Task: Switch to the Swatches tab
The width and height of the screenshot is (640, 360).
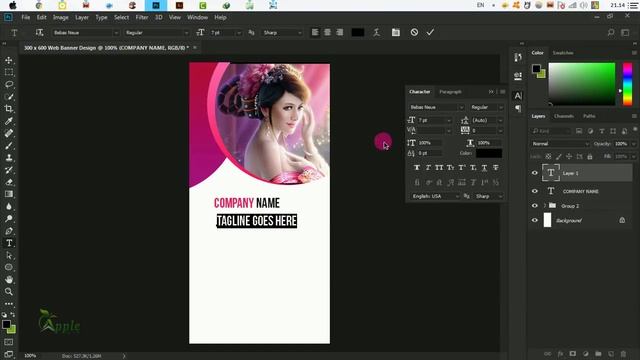Action: (563, 53)
